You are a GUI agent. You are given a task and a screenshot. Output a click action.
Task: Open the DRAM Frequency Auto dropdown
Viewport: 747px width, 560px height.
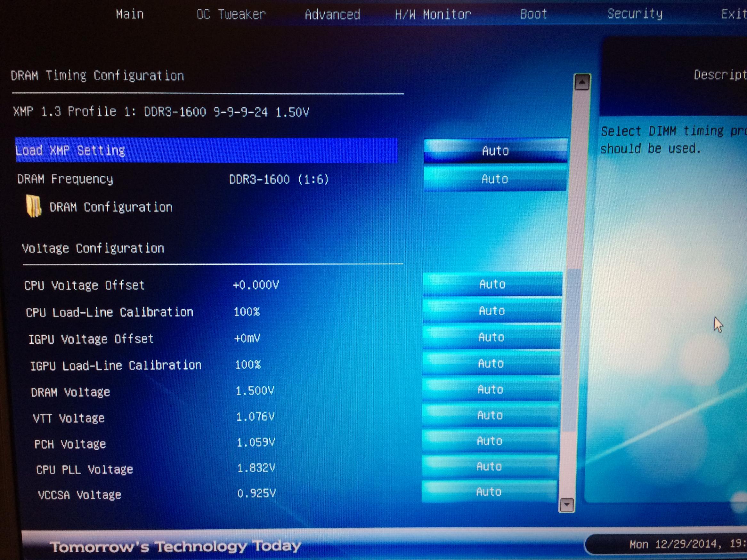(495, 179)
